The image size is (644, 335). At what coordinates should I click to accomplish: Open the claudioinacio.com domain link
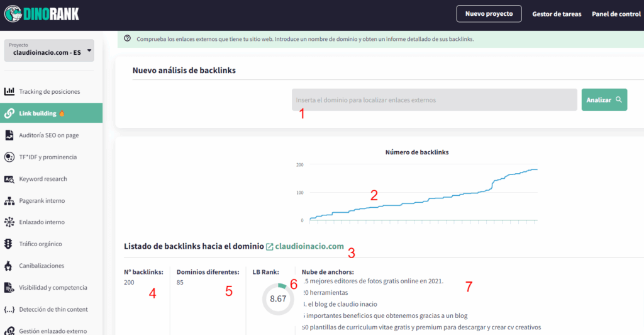[x=309, y=246]
